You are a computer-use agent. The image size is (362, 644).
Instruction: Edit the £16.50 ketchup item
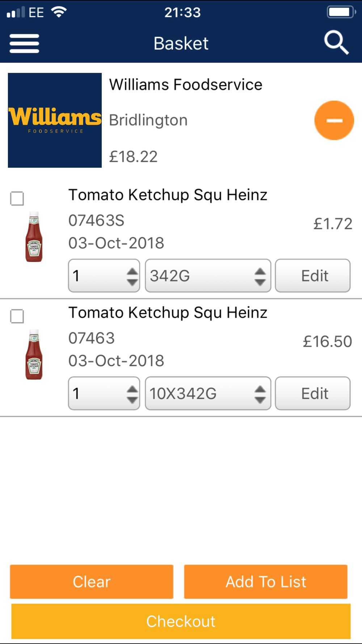pyautogui.click(x=313, y=393)
